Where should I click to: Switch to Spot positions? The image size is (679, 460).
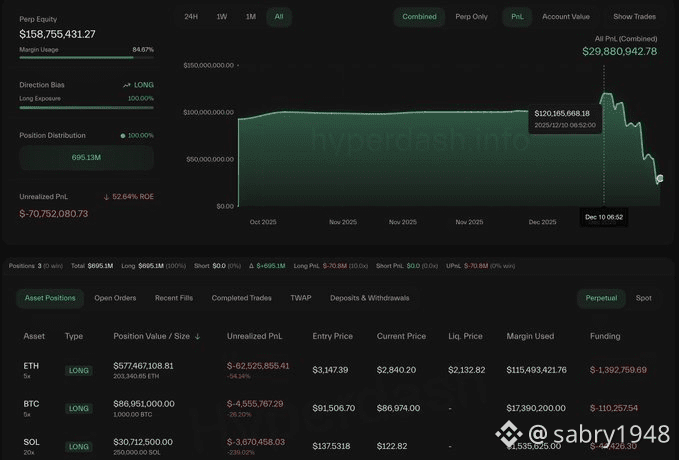pos(643,298)
